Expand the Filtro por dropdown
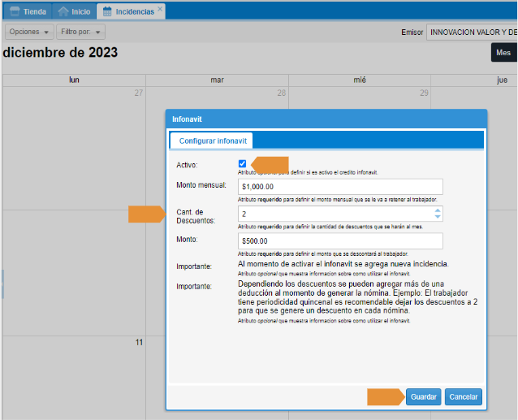The width and height of the screenshot is (518, 420). (81, 32)
